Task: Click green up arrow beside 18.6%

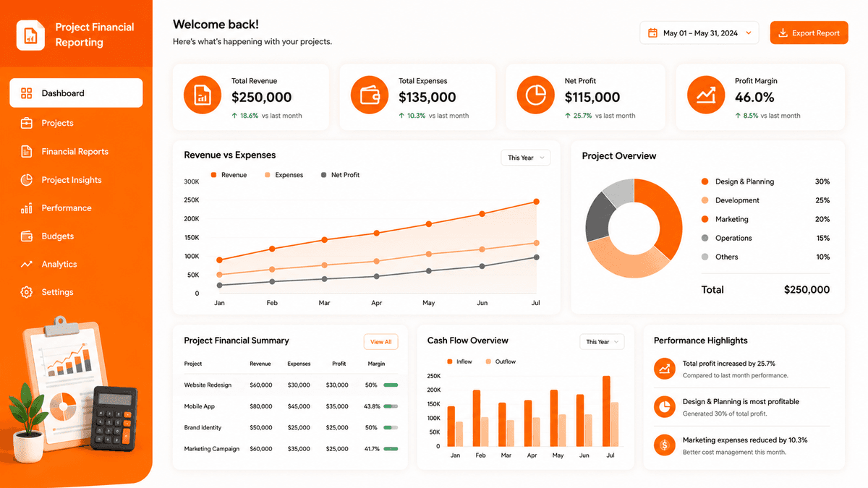Action: [234, 116]
